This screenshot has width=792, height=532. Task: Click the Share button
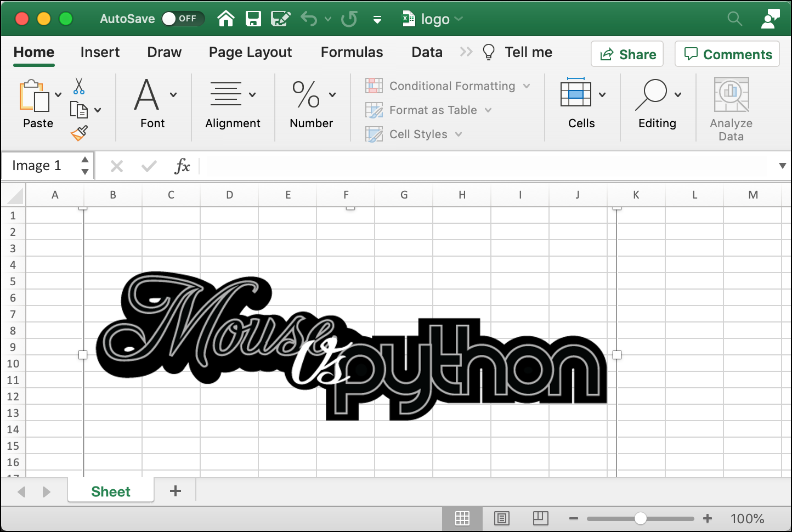[627, 54]
